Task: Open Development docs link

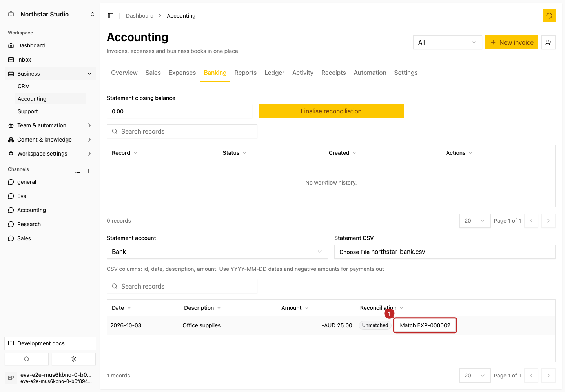Action: pos(50,343)
